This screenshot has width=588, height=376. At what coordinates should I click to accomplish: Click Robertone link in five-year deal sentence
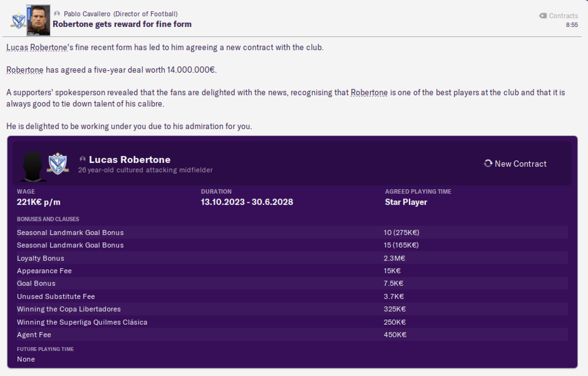pos(25,70)
